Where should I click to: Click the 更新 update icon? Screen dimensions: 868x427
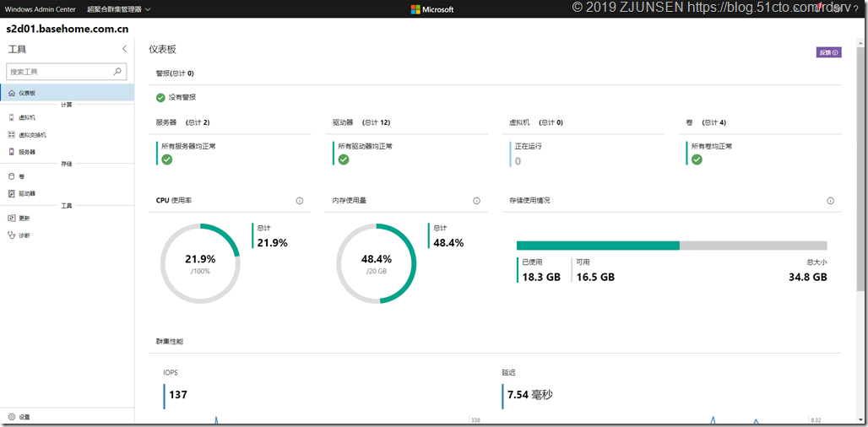(12, 218)
